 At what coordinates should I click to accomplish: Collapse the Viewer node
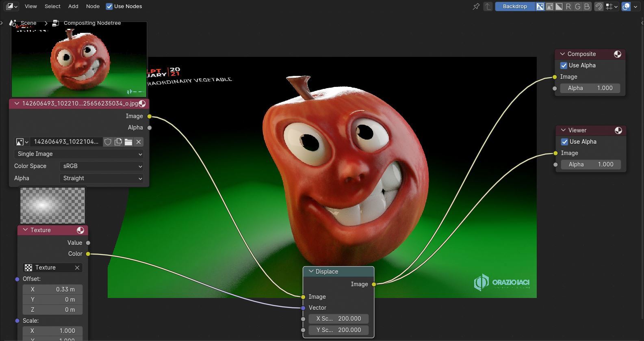tap(564, 130)
